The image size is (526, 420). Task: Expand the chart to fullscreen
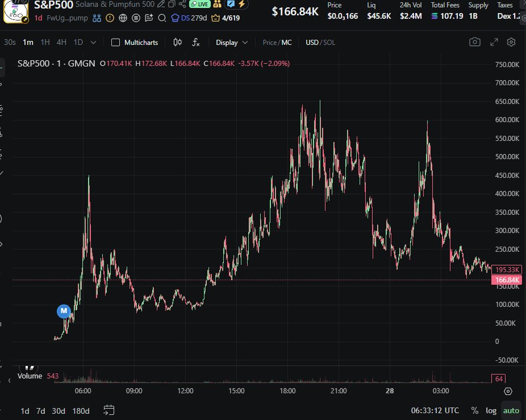tap(494, 42)
